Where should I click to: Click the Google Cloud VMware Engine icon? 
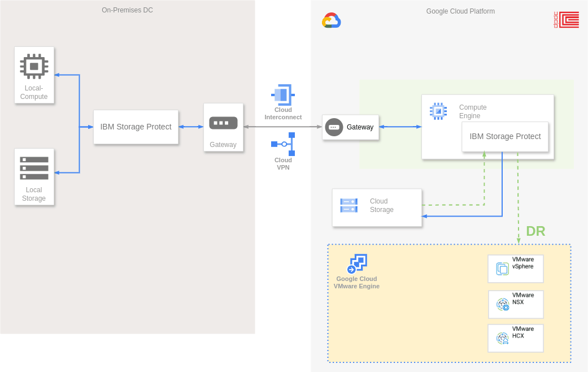click(x=356, y=263)
